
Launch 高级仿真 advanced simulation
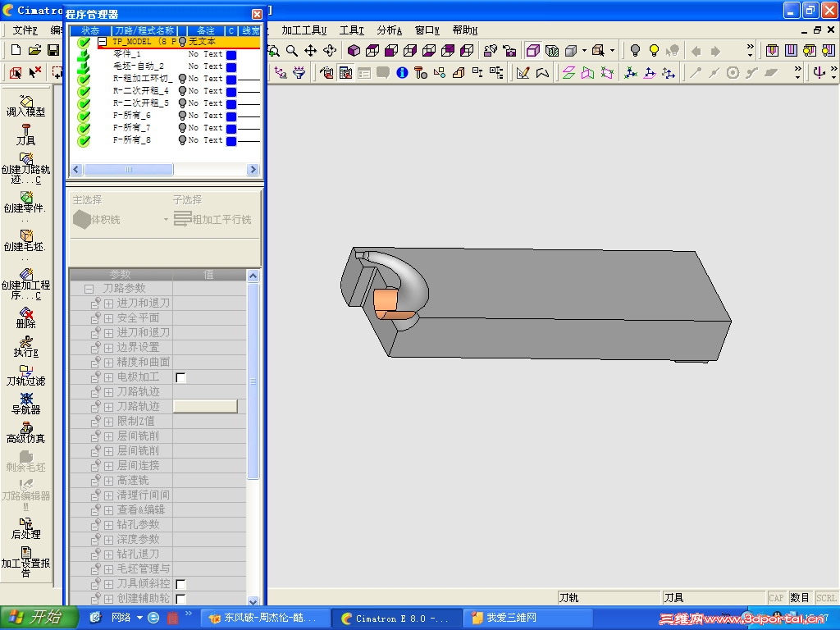click(x=25, y=433)
